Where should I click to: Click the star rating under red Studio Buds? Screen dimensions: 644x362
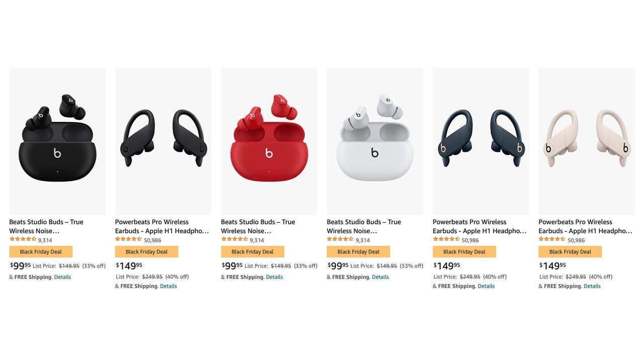[x=234, y=239]
